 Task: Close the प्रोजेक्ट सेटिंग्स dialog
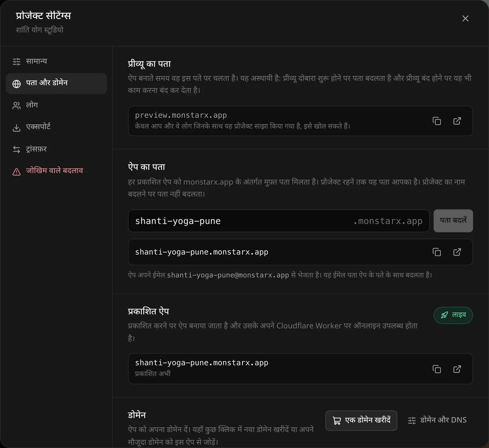pyautogui.click(x=465, y=18)
